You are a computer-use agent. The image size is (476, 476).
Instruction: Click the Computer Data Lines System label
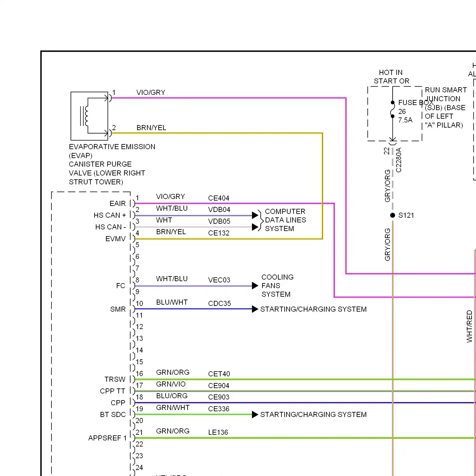pyautogui.click(x=285, y=220)
